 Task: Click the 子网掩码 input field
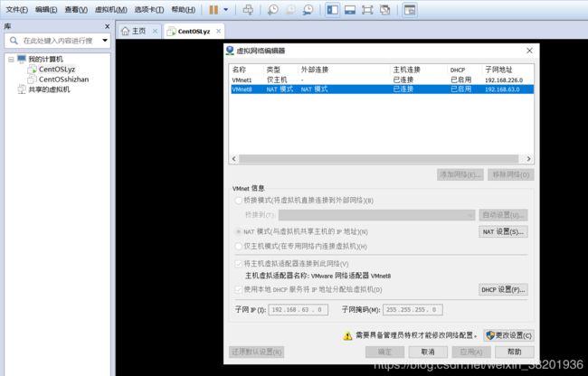coord(413,310)
